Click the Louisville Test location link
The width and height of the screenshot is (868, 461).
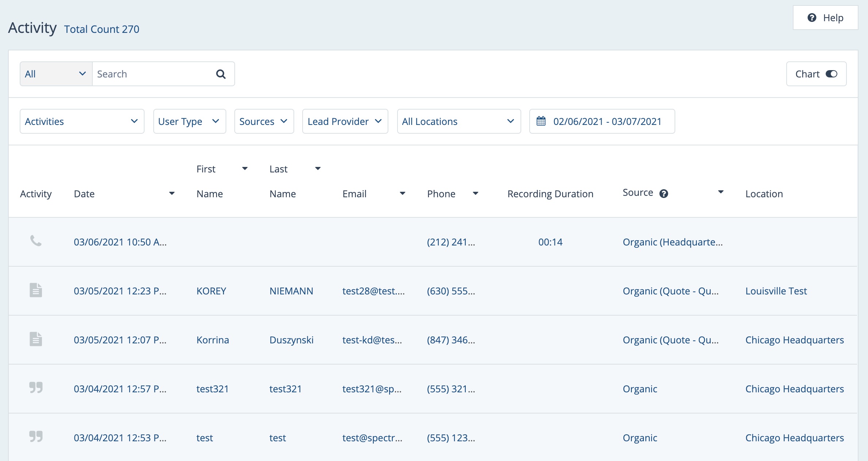click(776, 291)
